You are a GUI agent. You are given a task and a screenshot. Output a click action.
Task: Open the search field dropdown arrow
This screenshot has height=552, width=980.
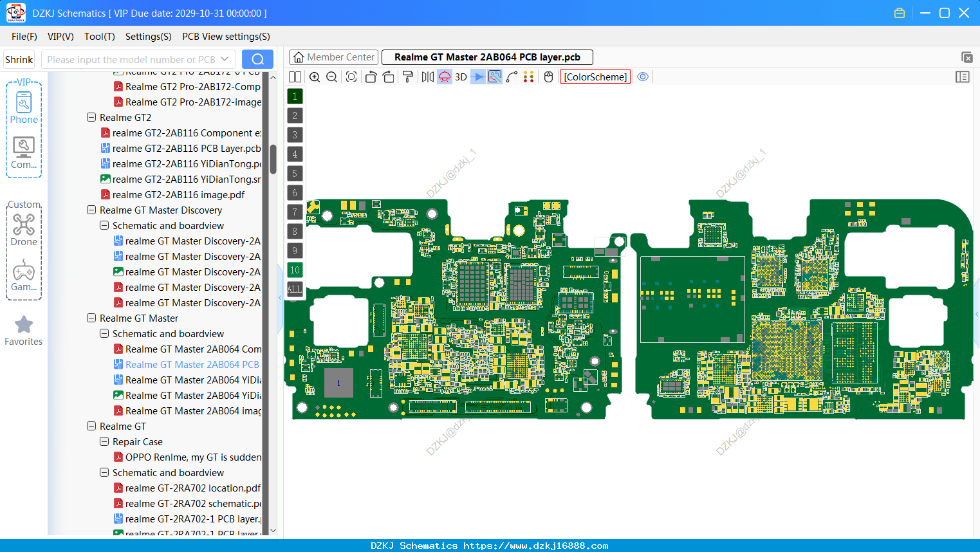tap(225, 59)
